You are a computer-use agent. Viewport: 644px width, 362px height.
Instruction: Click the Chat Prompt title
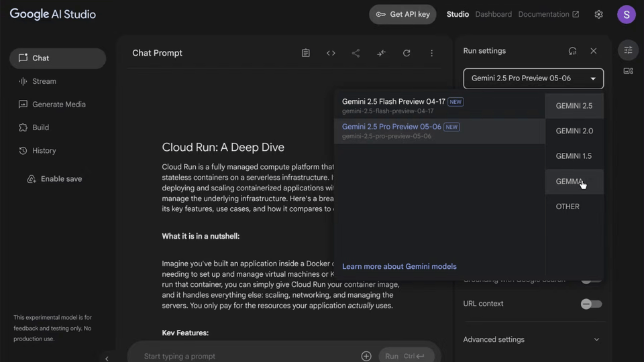(157, 53)
